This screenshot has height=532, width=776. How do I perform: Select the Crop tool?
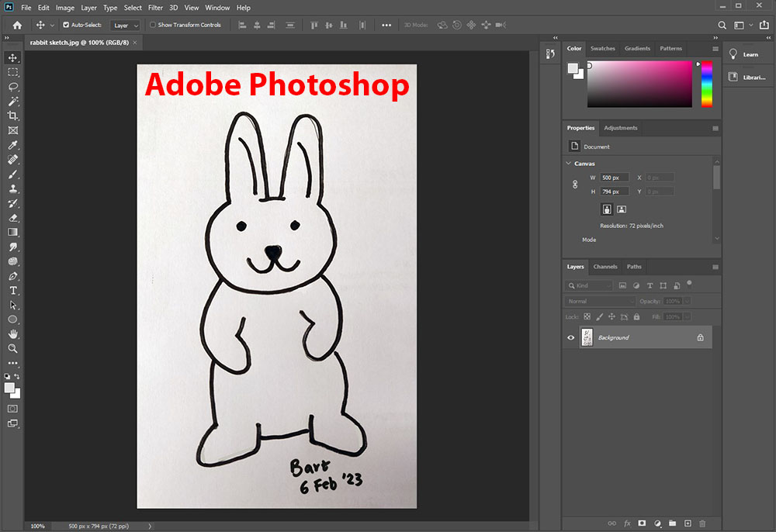[13, 116]
